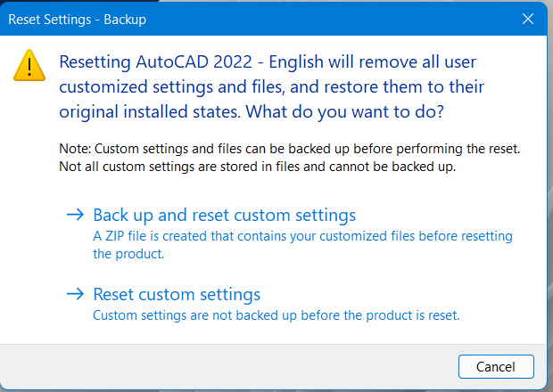Image resolution: width=553 pixels, height=392 pixels.
Task: Choose Back up and reset custom settings
Action: [224, 215]
